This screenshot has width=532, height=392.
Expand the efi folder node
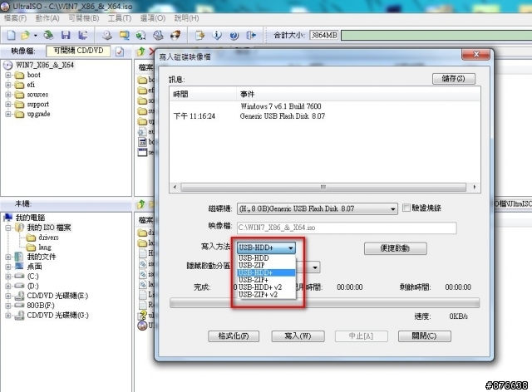[8, 85]
